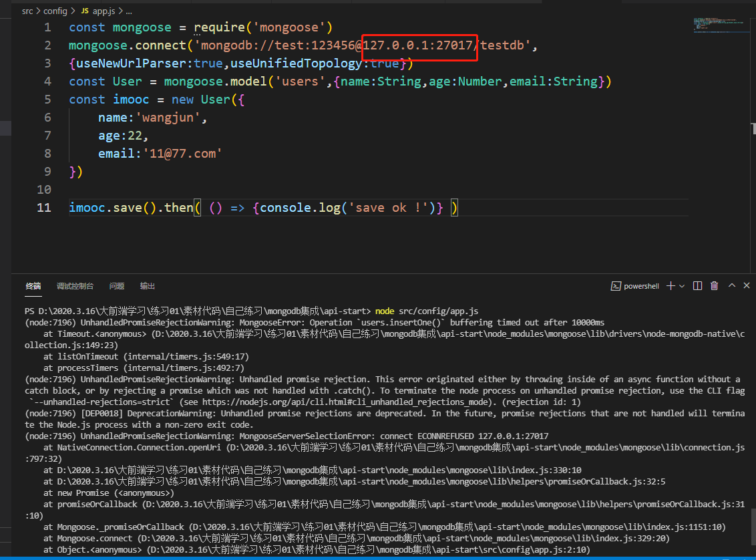The height and width of the screenshot is (560, 756).
Task: Open the 终端 terminal tab
Action: [x=33, y=286]
